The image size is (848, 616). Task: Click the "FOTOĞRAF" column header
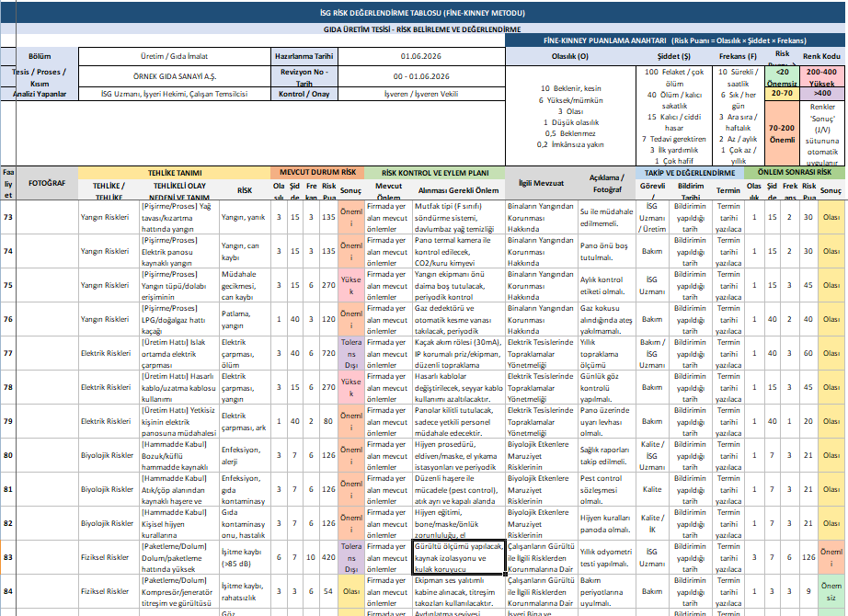(x=47, y=183)
